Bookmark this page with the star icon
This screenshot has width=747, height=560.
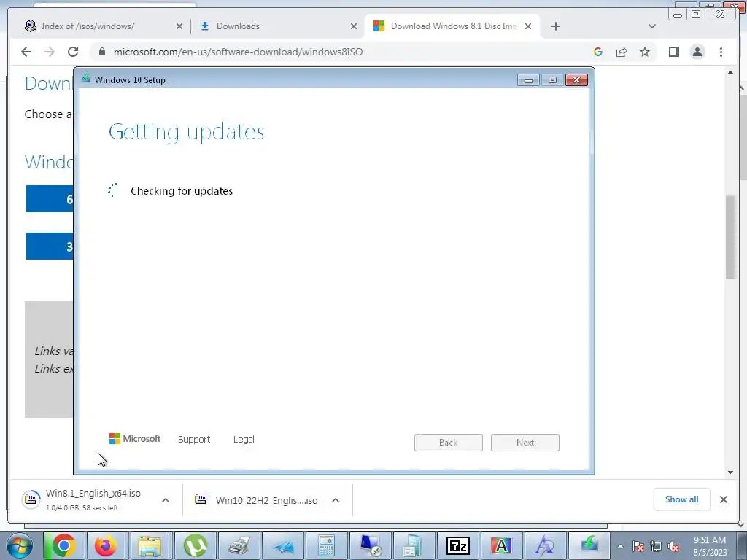tap(645, 52)
